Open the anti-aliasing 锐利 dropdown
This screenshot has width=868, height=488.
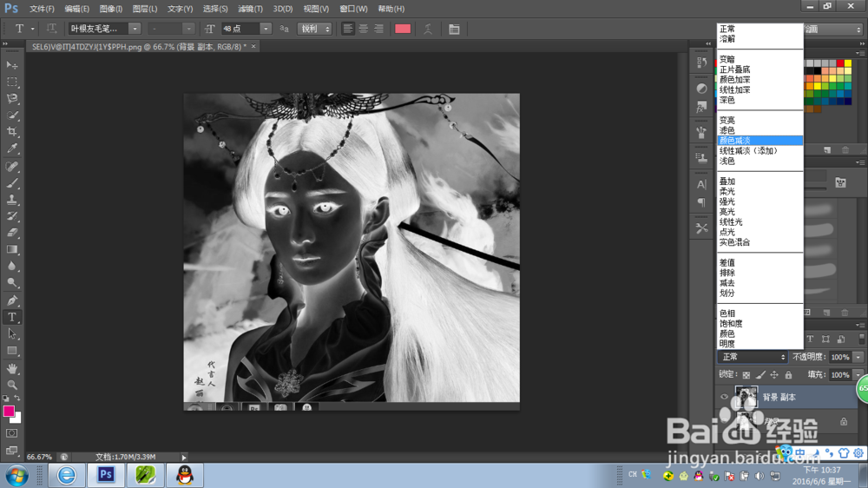314,29
